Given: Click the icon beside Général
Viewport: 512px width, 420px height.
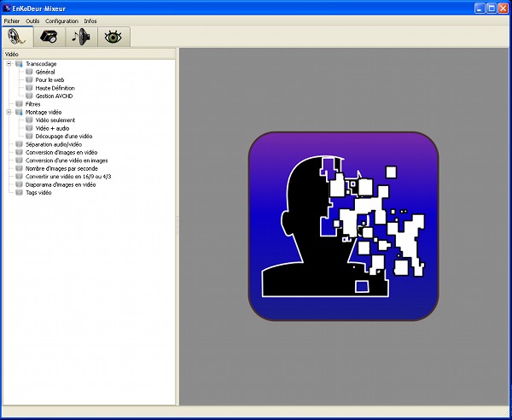Looking at the screenshot, I should 29,72.
